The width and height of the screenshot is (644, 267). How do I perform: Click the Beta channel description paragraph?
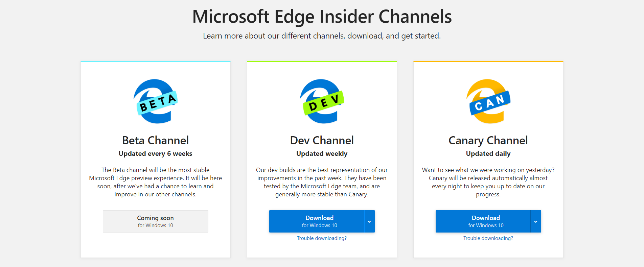(x=156, y=182)
